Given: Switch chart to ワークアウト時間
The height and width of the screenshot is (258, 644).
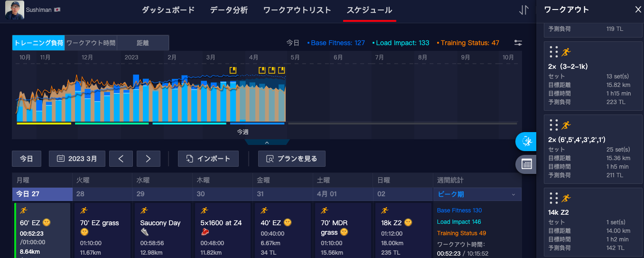Looking at the screenshot, I should coord(91,43).
